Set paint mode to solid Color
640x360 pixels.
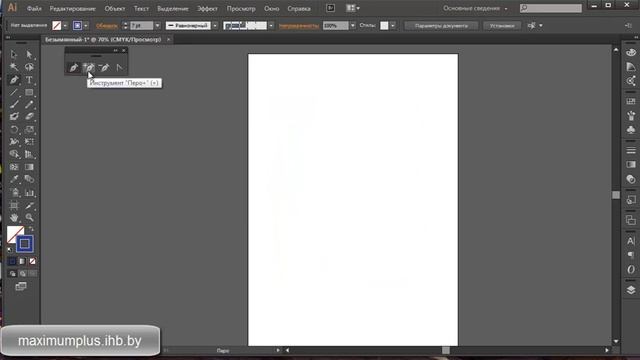pyautogui.click(x=12, y=261)
